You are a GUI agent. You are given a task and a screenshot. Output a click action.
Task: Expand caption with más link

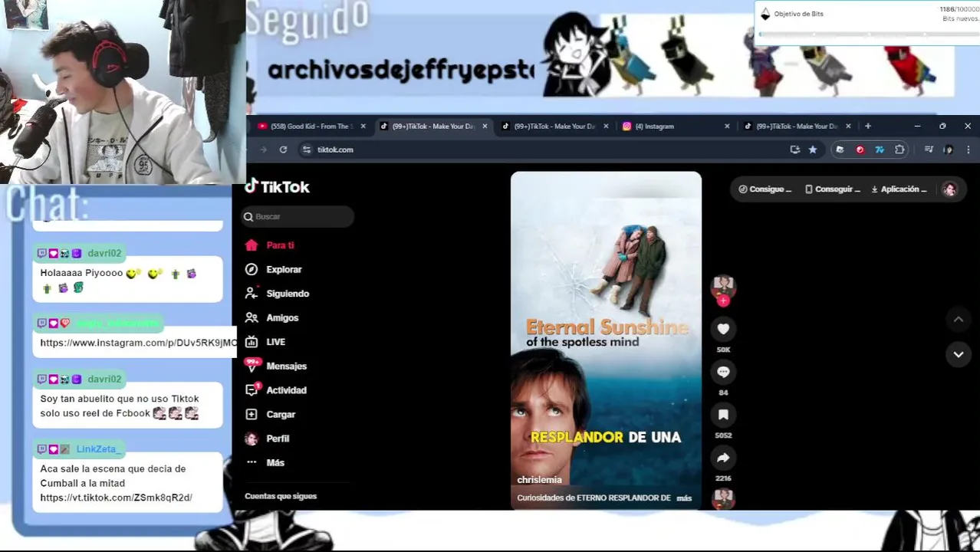pos(684,498)
